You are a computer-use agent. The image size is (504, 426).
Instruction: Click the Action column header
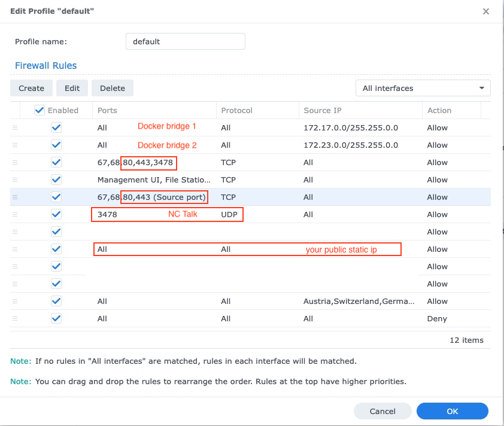point(451,110)
